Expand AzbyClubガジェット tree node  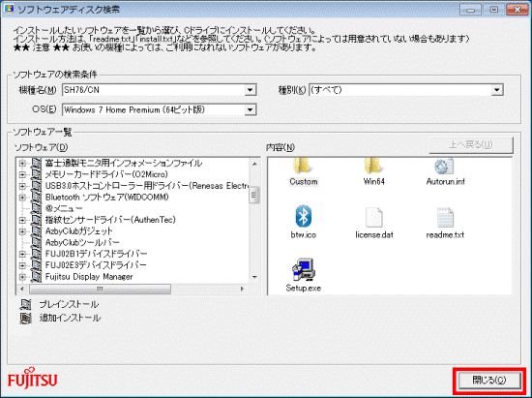click(22, 231)
